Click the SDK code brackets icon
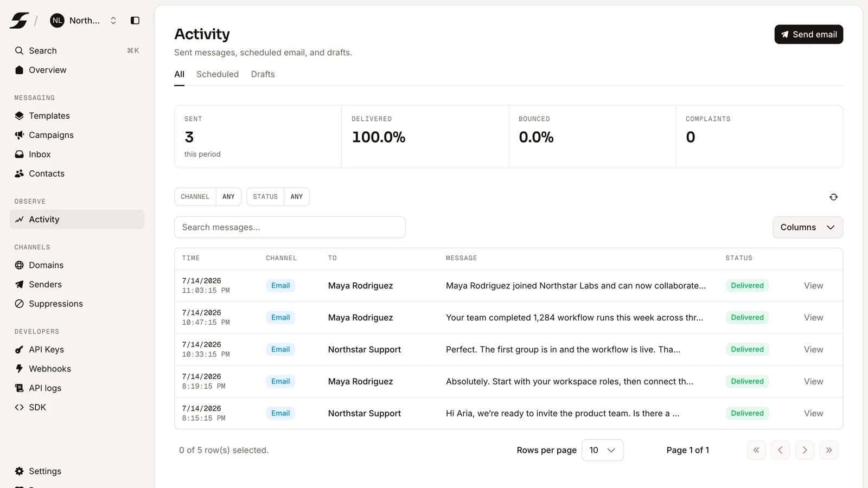This screenshot has height=488, width=868. [x=19, y=407]
